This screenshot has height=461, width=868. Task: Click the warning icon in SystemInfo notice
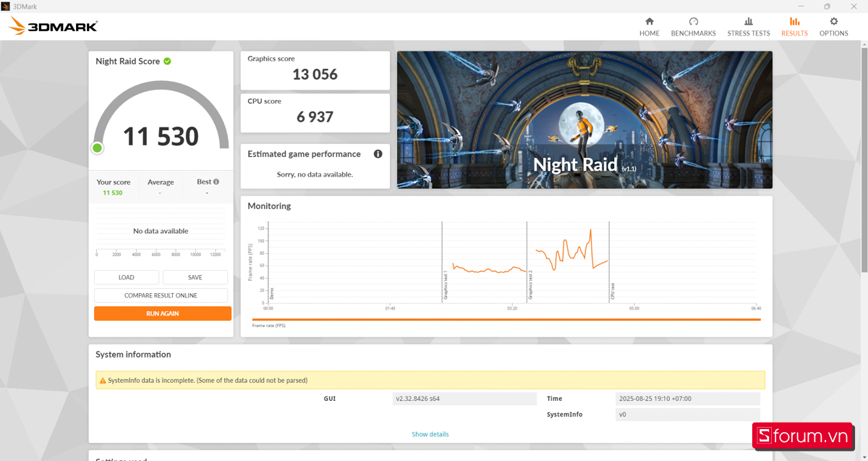coord(103,381)
